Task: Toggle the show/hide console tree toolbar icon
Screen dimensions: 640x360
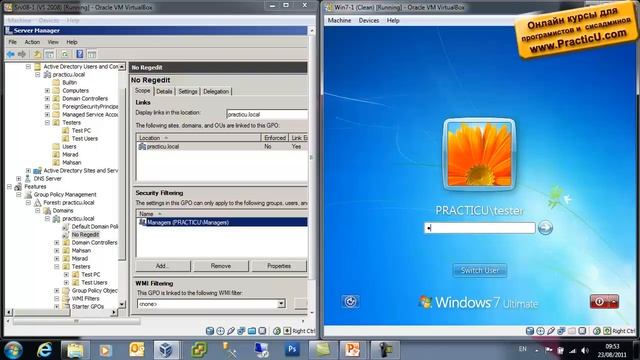Action: (50, 54)
